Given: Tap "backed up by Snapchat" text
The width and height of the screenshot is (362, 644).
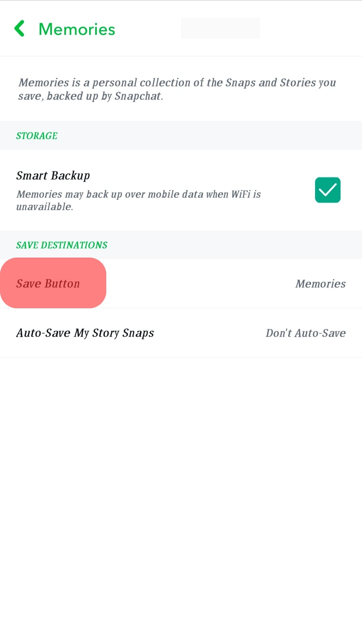Looking at the screenshot, I should (x=105, y=96).
